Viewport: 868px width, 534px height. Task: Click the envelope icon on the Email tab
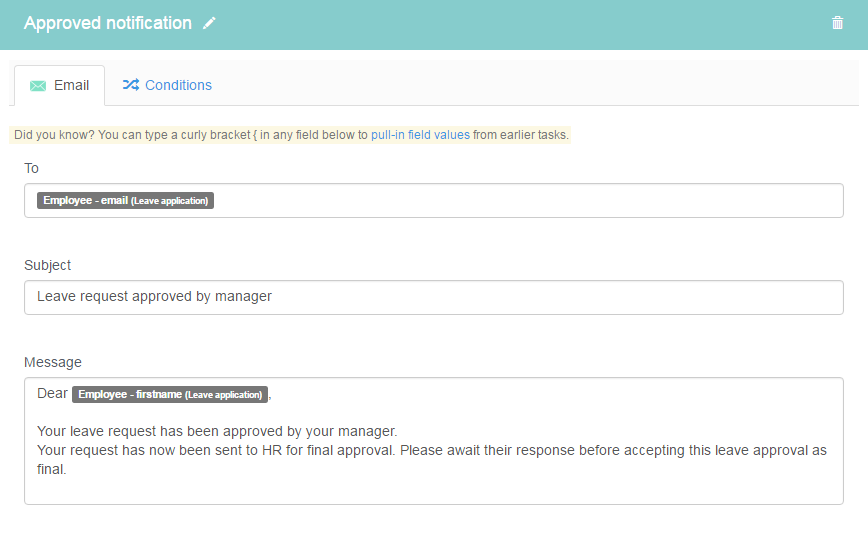pos(38,86)
